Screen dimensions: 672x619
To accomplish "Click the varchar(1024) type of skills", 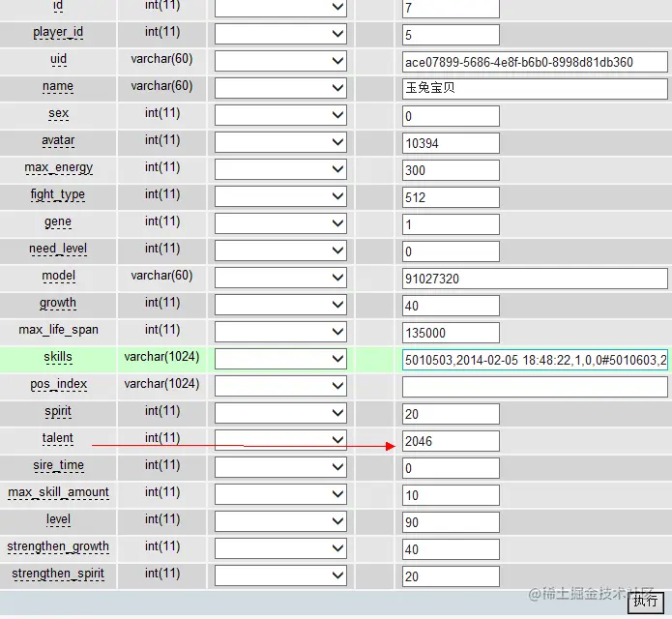I will 162,357.
